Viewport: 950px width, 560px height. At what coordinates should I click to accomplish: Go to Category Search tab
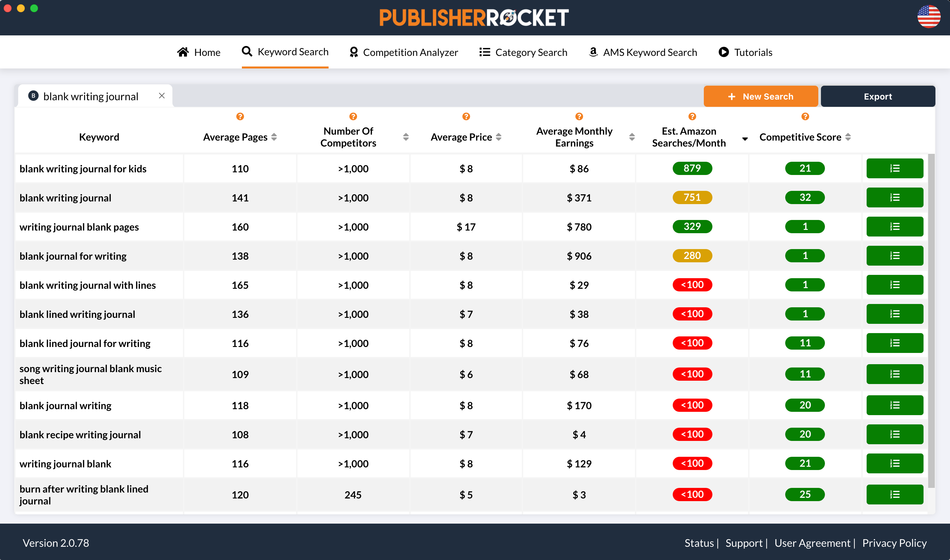click(x=523, y=52)
